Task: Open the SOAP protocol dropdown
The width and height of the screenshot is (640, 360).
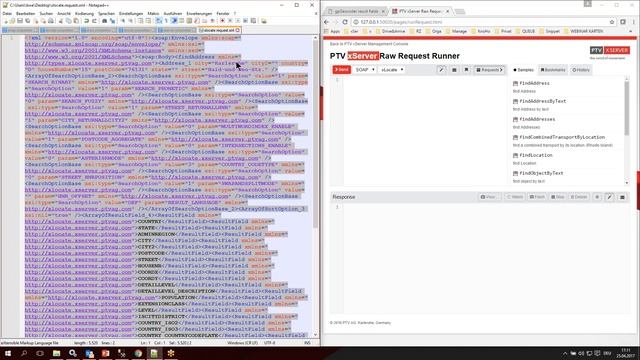Action: 365,70
